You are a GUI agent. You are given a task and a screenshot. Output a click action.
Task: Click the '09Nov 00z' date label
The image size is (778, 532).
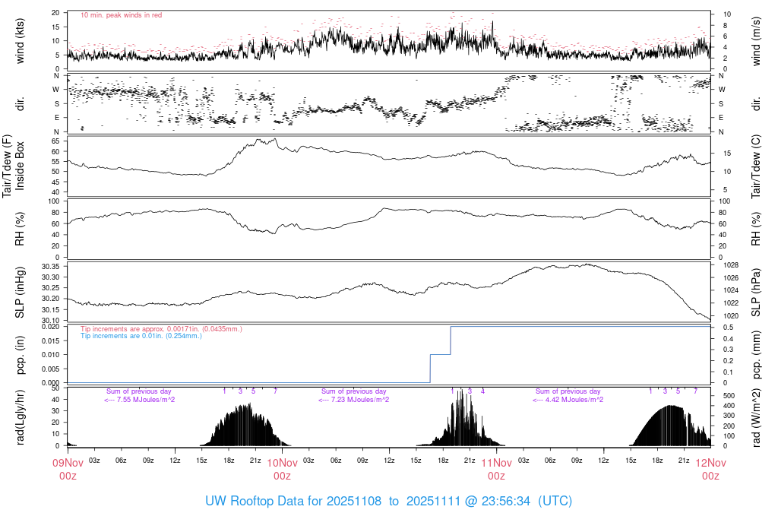click(x=68, y=470)
